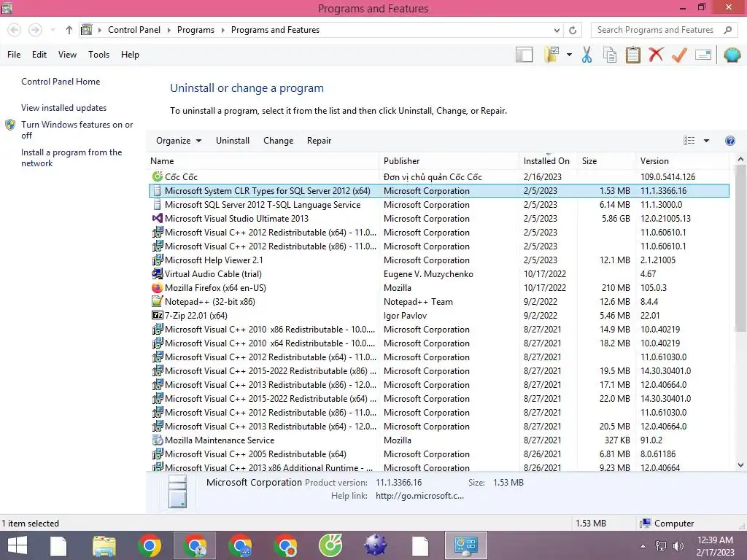747x560 pixels.
Task: Click Install a program from the network
Action: 71,157
